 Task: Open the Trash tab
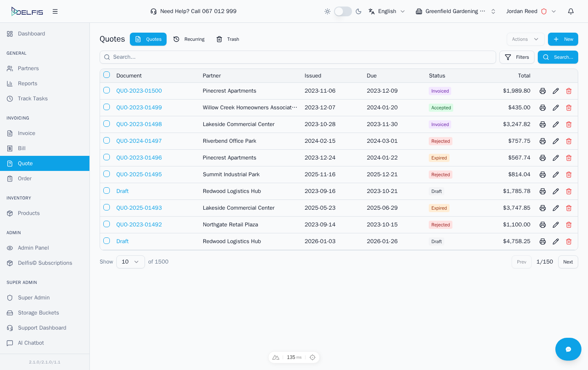click(228, 39)
